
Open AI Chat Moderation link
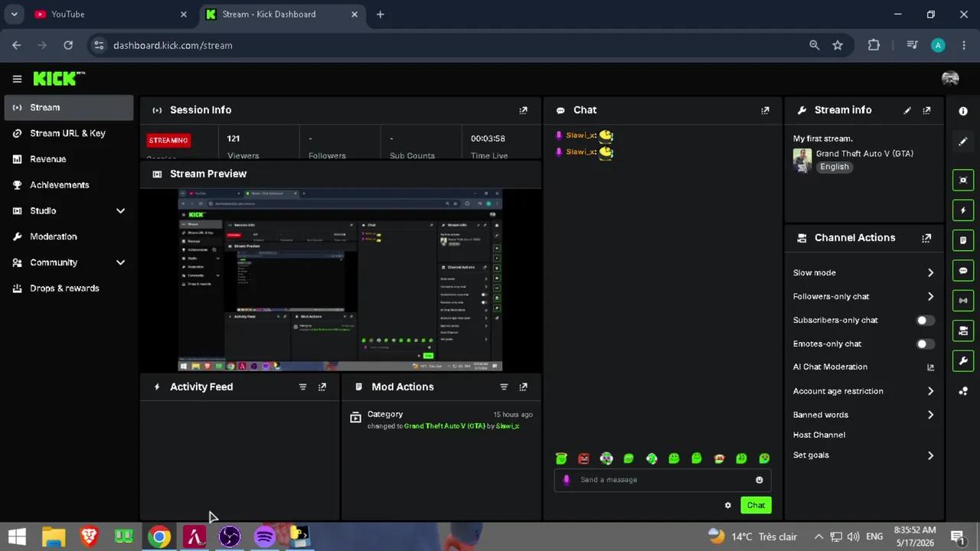coord(930,367)
